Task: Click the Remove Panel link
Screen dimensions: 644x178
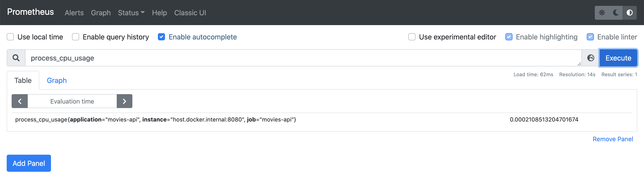Action: 613,139
